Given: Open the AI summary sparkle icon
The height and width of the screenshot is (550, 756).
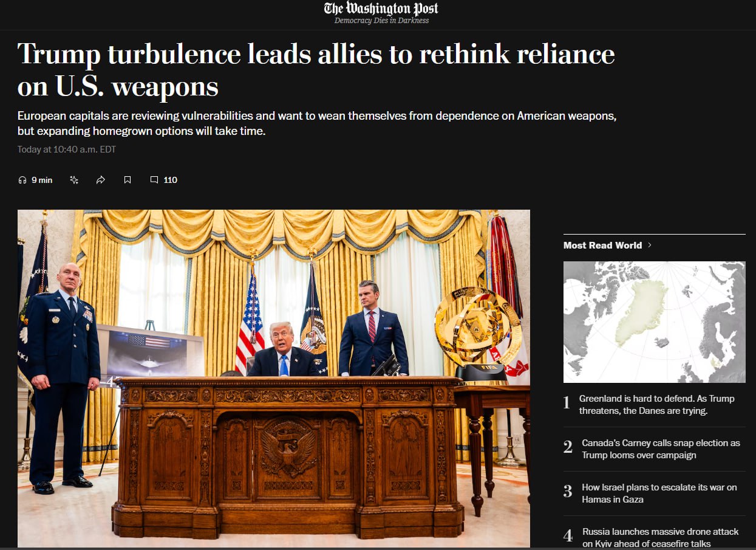Looking at the screenshot, I should [x=74, y=180].
